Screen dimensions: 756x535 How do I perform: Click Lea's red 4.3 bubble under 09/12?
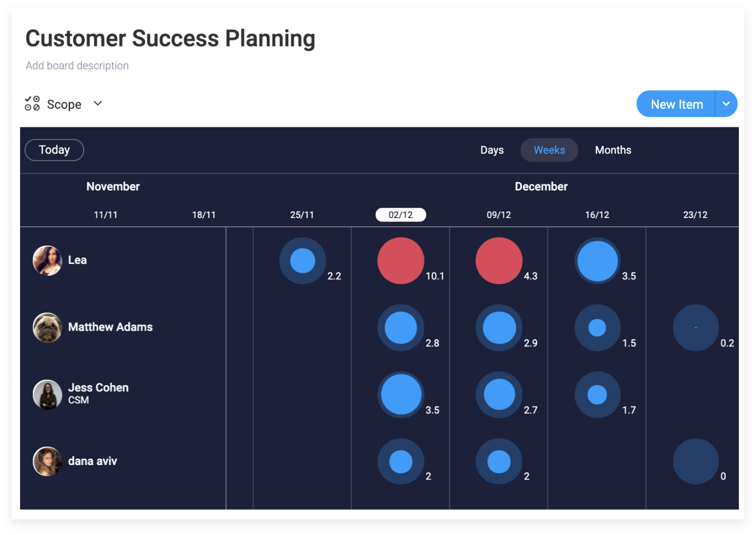pos(498,261)
